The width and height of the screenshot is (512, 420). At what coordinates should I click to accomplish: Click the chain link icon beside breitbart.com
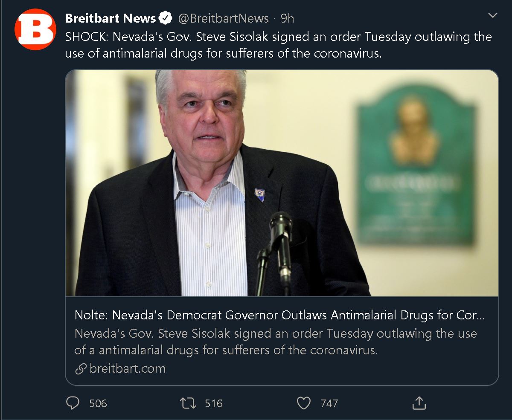[x=81, y=369]
